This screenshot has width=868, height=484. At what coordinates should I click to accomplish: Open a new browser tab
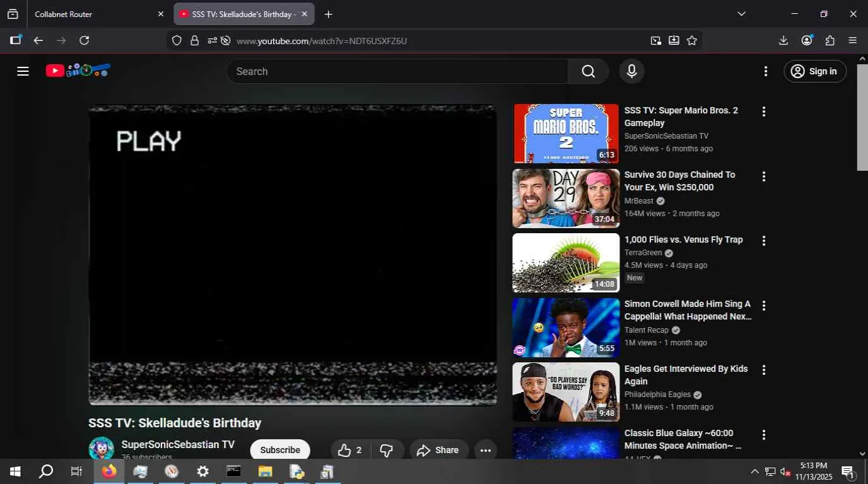tap(328, 14)
